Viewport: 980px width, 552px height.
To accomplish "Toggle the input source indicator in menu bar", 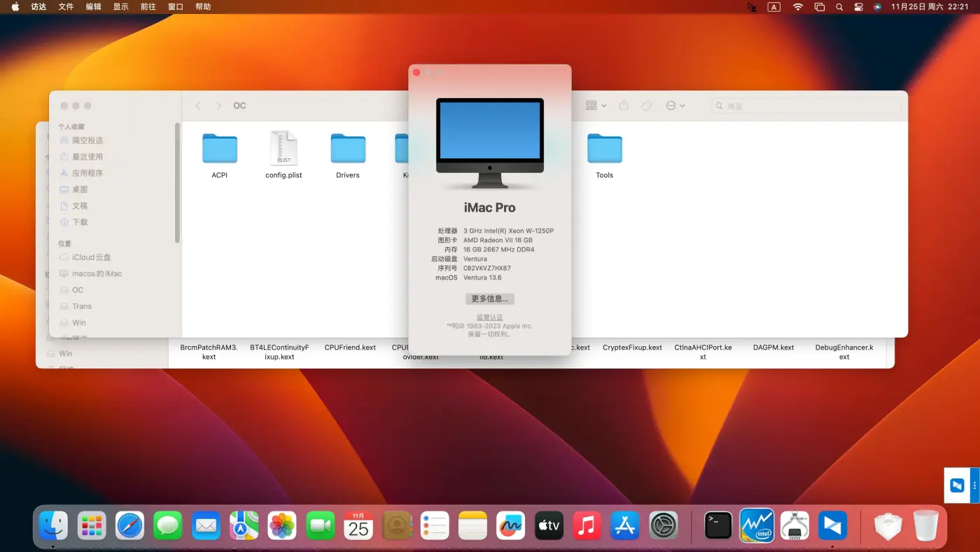I will (x=773, y=7).
